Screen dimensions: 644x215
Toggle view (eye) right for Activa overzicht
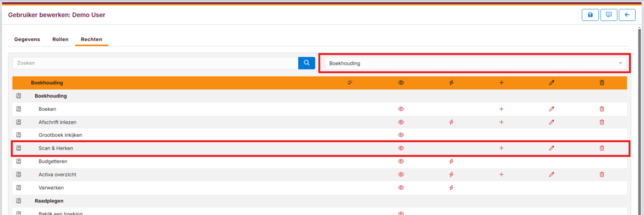[401, 174]
